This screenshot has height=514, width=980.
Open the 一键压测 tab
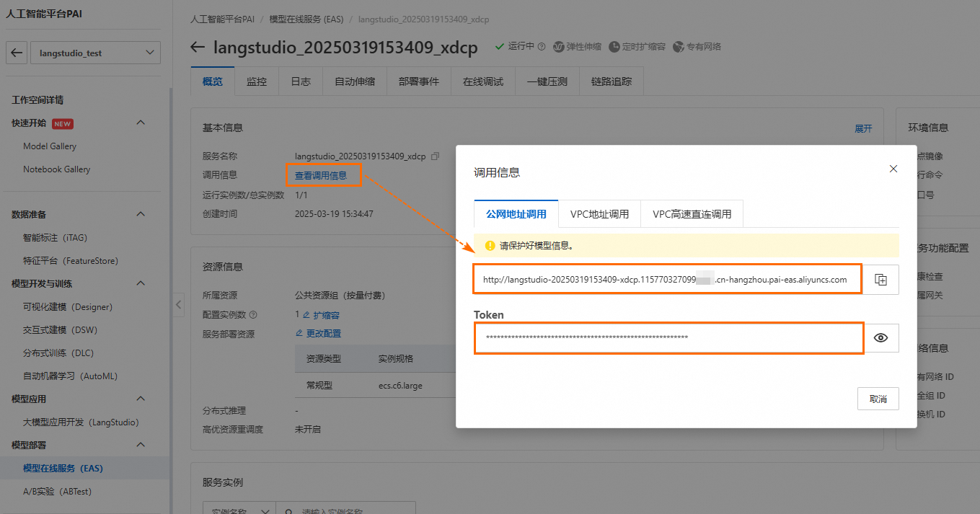[547, 81]
